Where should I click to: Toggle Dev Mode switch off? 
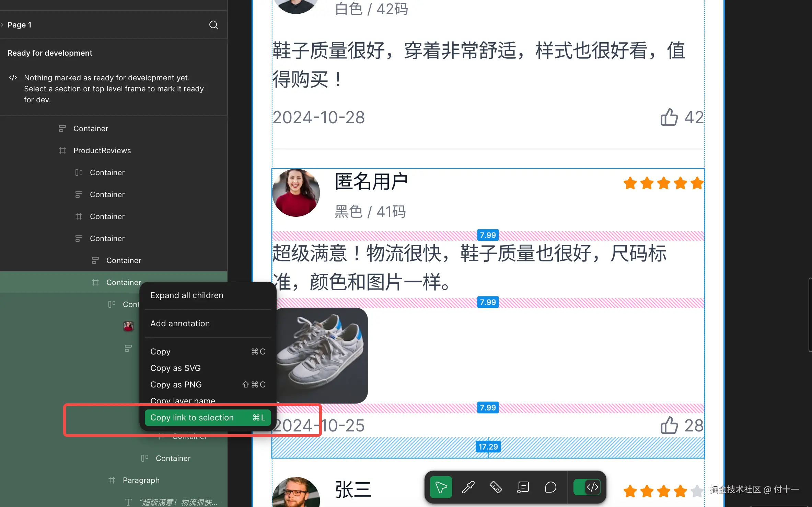click(x=587, y=487)
